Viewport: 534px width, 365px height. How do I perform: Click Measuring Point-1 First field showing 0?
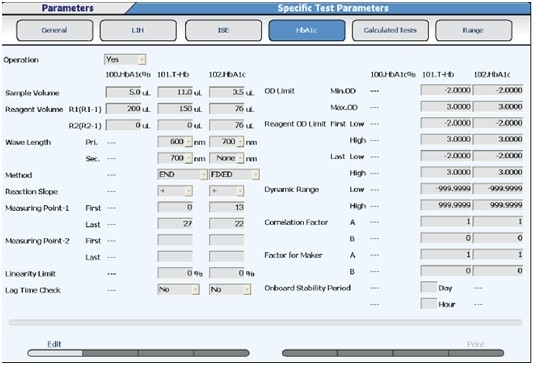(x=175, y=207)
